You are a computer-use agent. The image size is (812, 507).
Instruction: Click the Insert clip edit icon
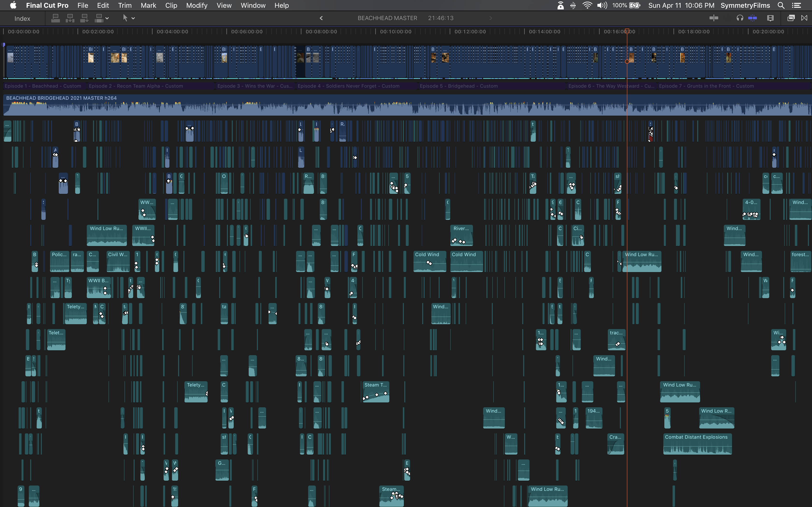70,18
